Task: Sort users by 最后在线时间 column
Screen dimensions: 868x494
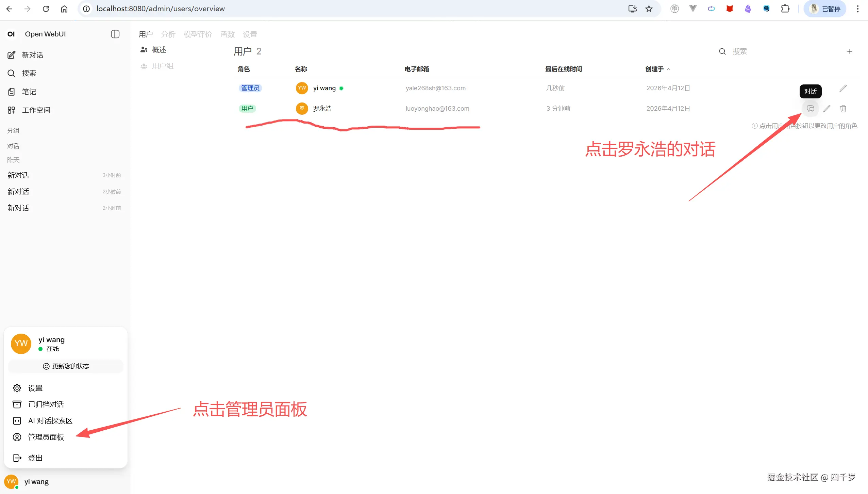Action: point(563,69)
